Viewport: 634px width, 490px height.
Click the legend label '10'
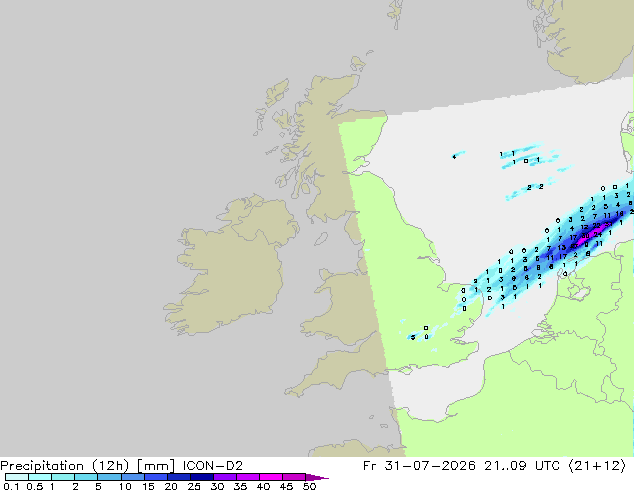pos(125,486)
